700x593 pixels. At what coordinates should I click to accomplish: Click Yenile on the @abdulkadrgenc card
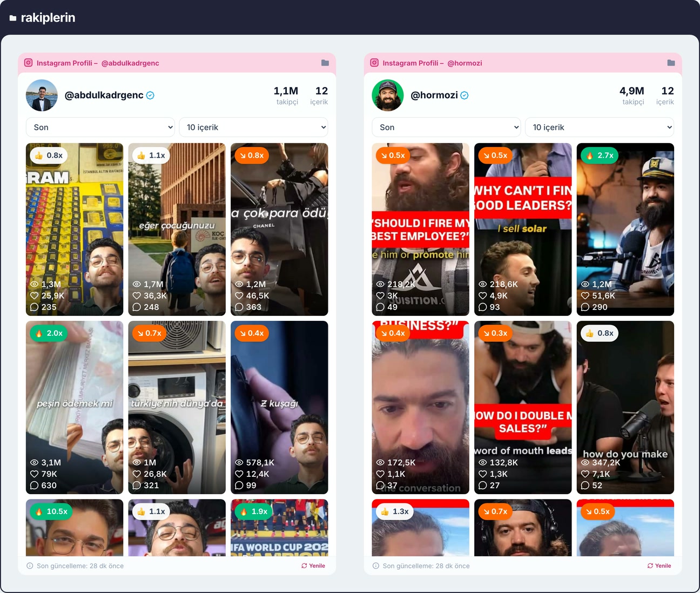point(313,566)
